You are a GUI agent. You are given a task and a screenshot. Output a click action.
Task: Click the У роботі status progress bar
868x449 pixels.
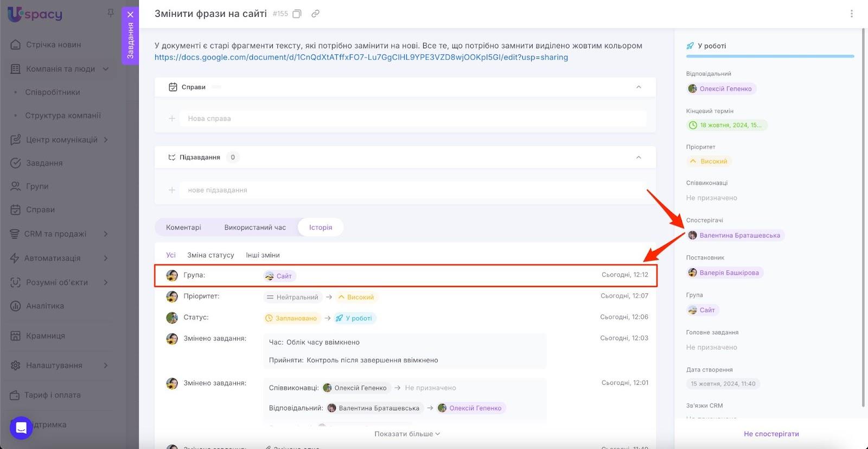pyautogui.click(x=769, y=56)
